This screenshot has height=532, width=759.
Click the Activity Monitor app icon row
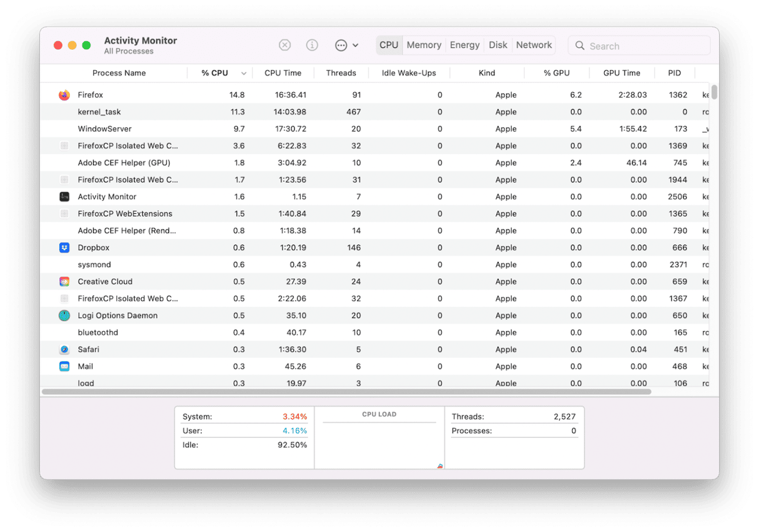click(x=64, y=196)
